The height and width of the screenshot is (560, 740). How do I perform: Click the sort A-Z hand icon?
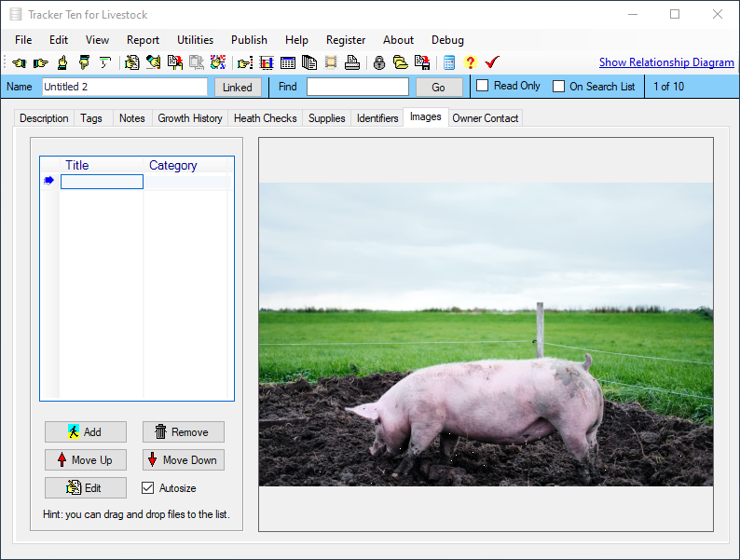(x=217, y=62)
